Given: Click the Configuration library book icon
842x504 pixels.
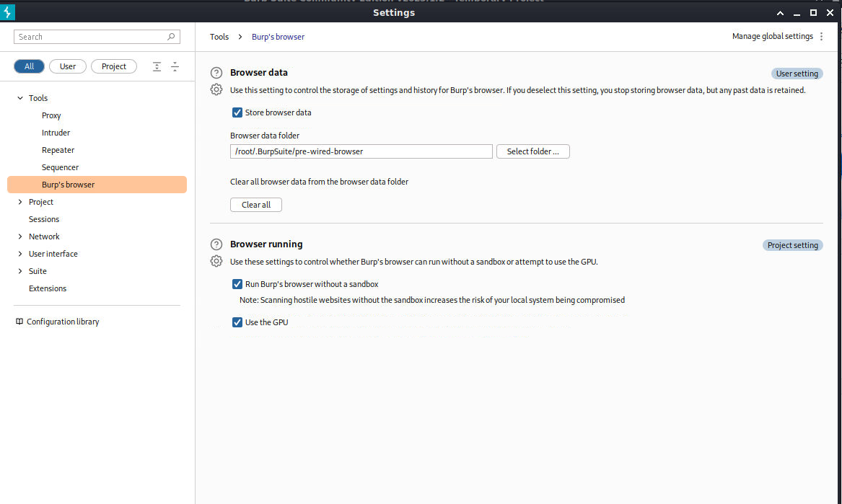Looking at the screenshot, I should click(19, 322).
